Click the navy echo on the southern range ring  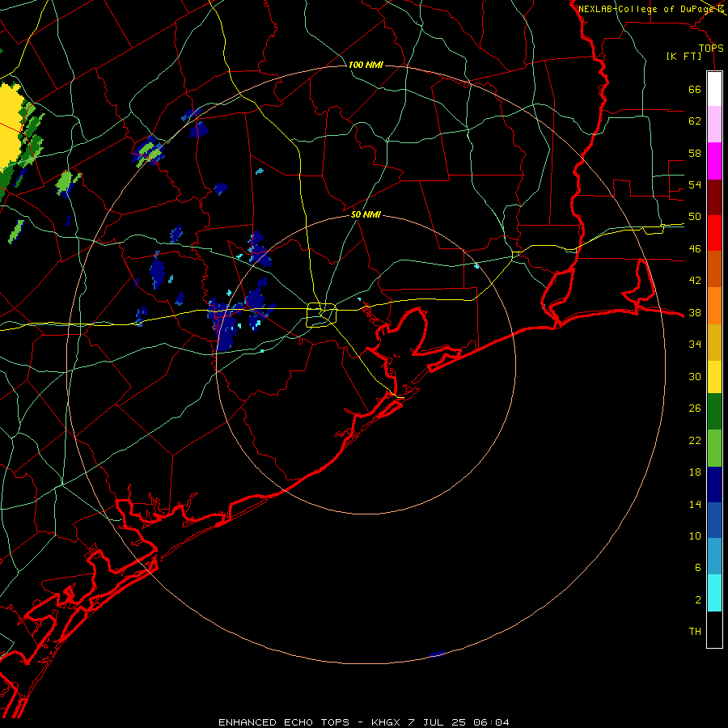coord(437,654)
